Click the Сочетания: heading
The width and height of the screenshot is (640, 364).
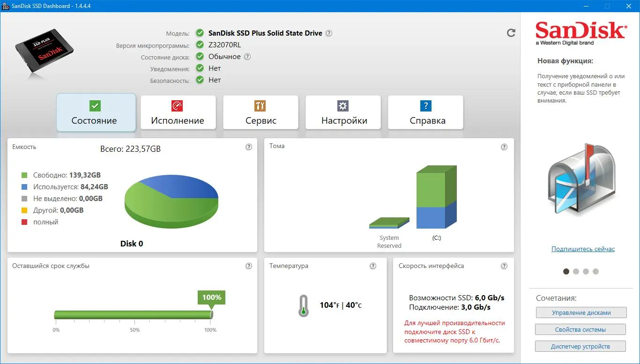pyautogui.click(x=556, y=298)
